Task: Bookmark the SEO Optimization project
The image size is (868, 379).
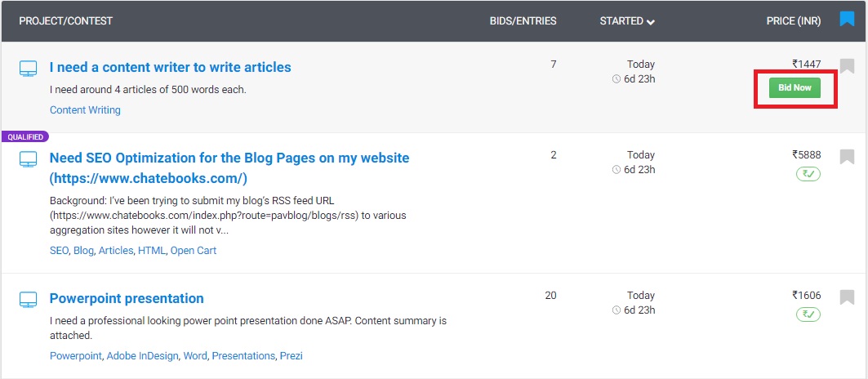Action: coord(847,157)
